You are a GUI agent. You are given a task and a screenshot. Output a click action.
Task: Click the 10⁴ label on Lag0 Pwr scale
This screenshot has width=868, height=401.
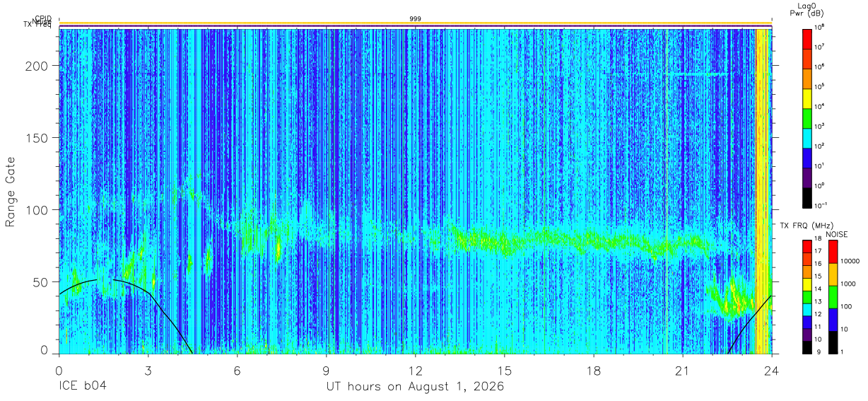coord(821,107)
